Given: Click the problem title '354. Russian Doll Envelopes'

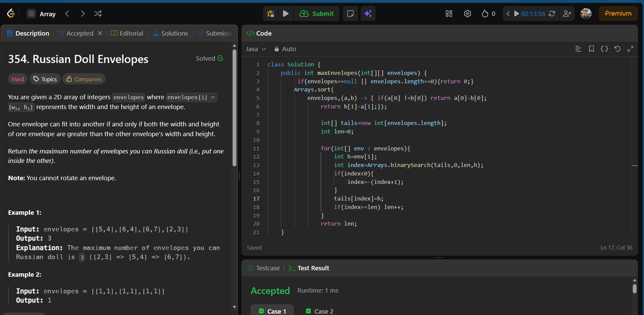Looking at the screenshot, I should [78, 59].
